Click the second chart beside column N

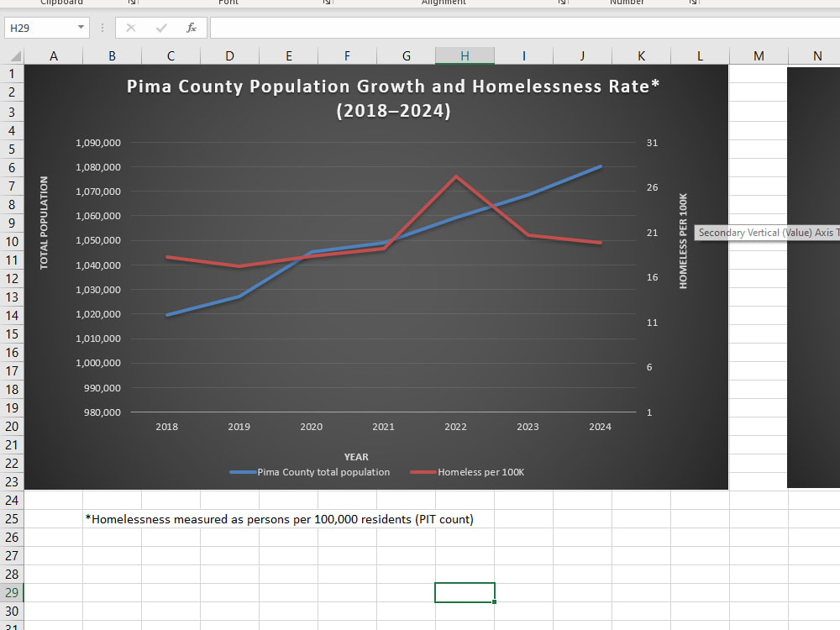(x=814, y=277)
